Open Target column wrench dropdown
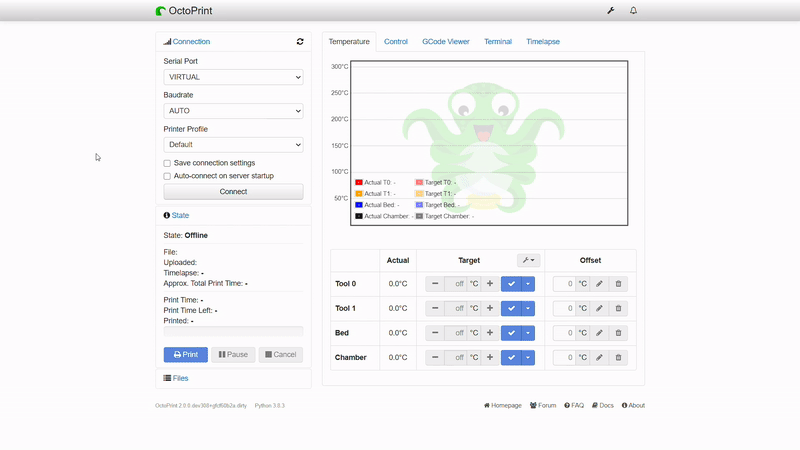800x450 pixels. [528, 260]
